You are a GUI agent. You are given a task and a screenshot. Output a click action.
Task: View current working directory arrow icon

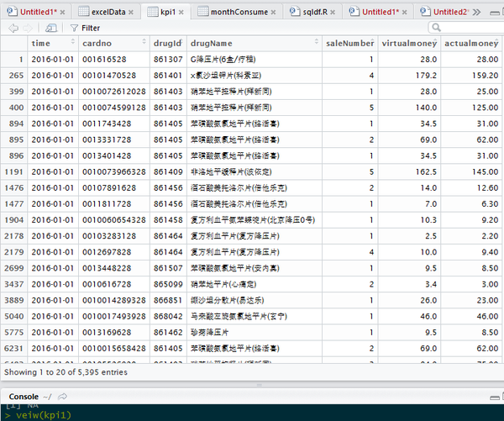[x=62, y=397]
